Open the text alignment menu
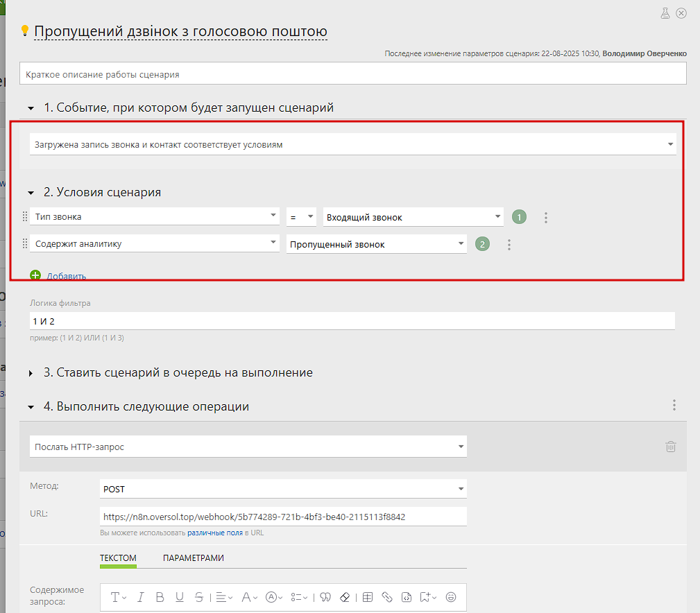 point(224,597)
